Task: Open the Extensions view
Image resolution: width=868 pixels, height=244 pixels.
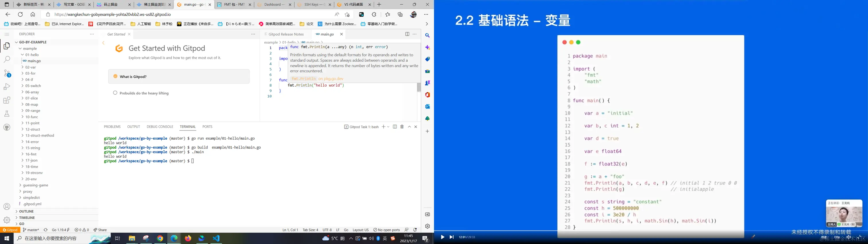Action: coord(7,100)
